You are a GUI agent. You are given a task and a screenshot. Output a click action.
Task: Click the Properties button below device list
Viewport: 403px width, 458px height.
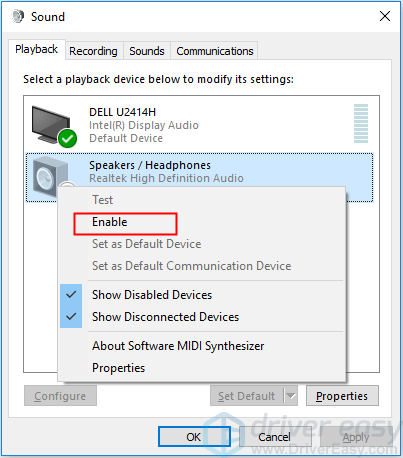click(342, 396)
